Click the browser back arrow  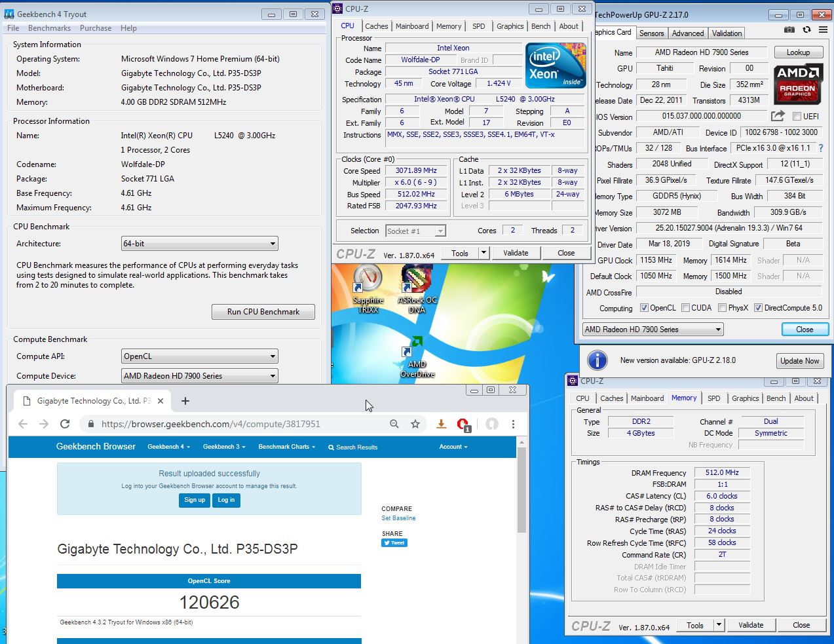tap(23, 424)
